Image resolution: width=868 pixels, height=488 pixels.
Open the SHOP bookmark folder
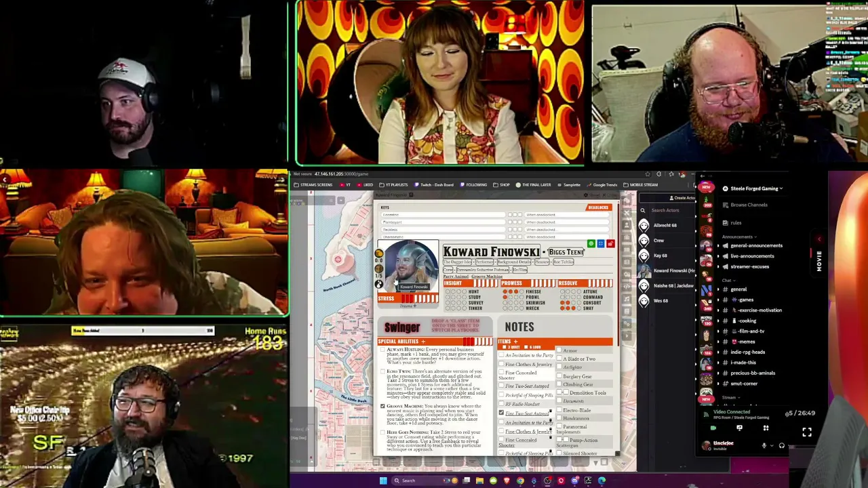[501, 185]
